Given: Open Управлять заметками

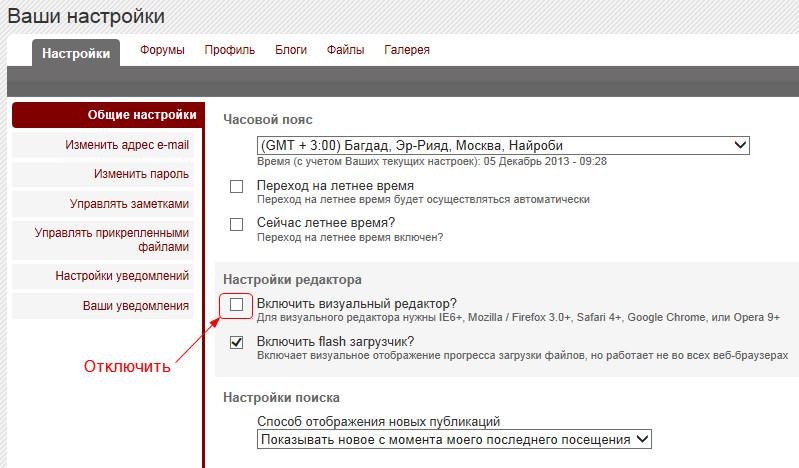Looking at the screenshot, I should tap(103, 203).
